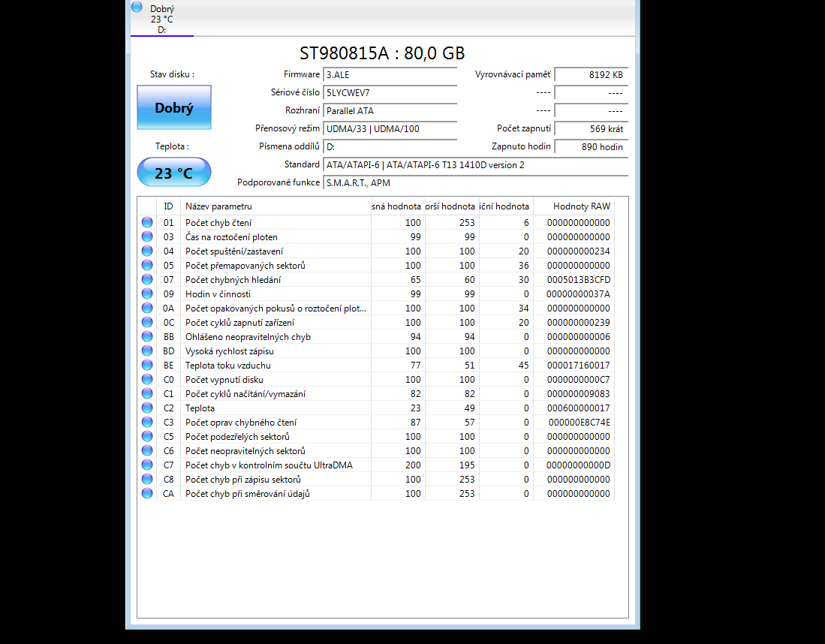The height and width of the screenshot is (644, 825).
Task: Select 'Ohlášeno neopravitelných chyb' parameter name
Action: pos(248,336)
